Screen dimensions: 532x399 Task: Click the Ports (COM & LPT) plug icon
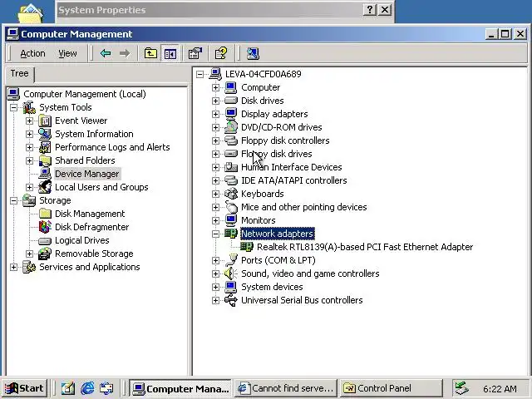[x=231, y=260]
